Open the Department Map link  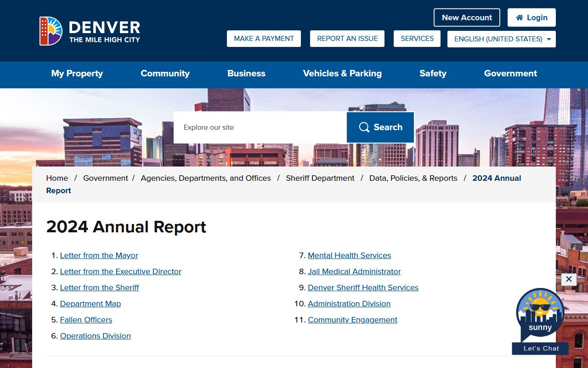point(90,304)
